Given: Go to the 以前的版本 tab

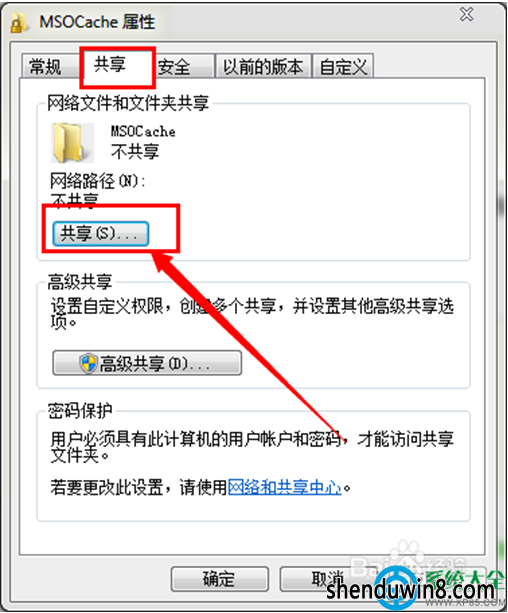Looking at the screenshot, I should click(264, 66).
